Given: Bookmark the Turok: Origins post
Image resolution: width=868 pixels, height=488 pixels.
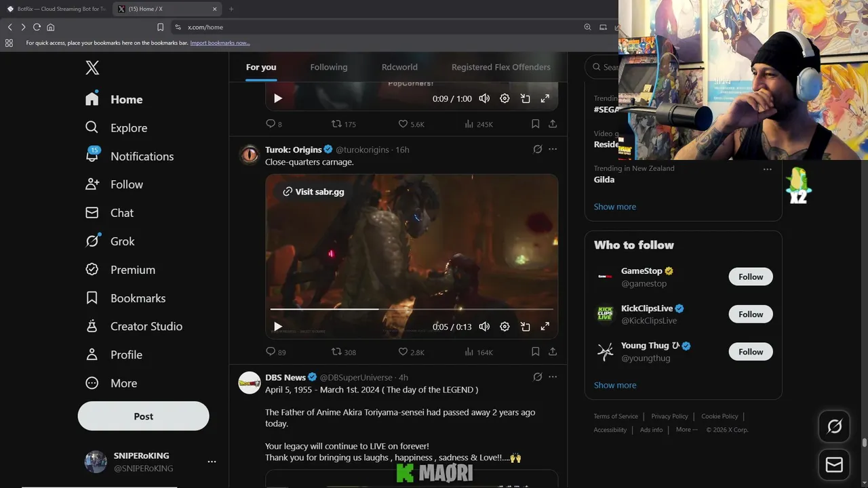Looking at the screenshot, I should [x=535, y=352].
